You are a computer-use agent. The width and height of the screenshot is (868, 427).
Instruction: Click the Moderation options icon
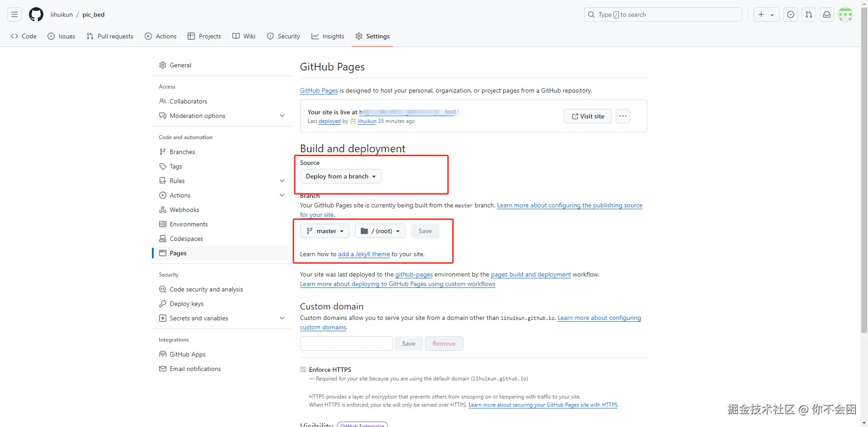[163, 116]
